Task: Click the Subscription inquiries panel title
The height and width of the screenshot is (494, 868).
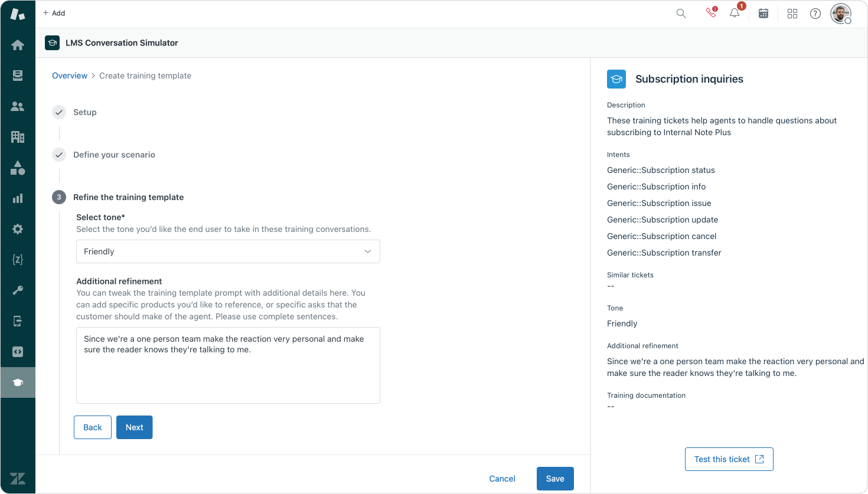Action: [x=689, y=79]
